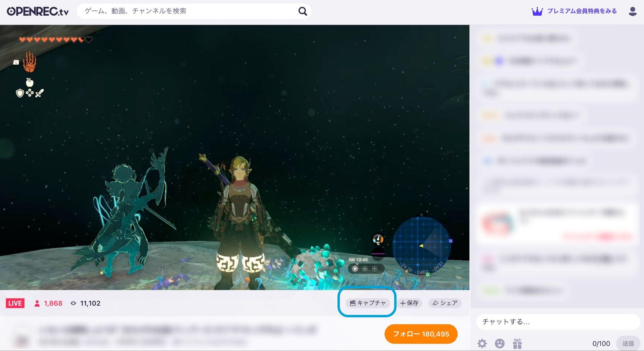Click the キャプチャ capture button
The height and width of the screenshot is (351, 644).
(x=368, y=303)
